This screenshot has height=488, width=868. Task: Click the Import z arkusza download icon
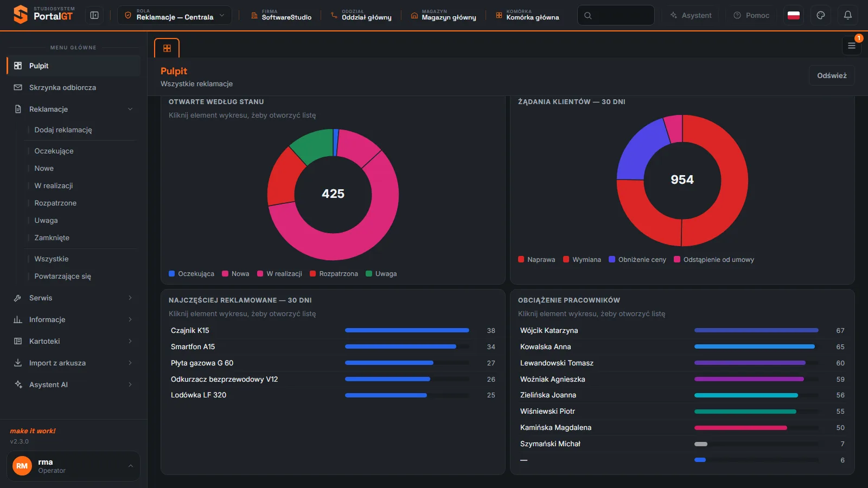click(x=18, y=363)
